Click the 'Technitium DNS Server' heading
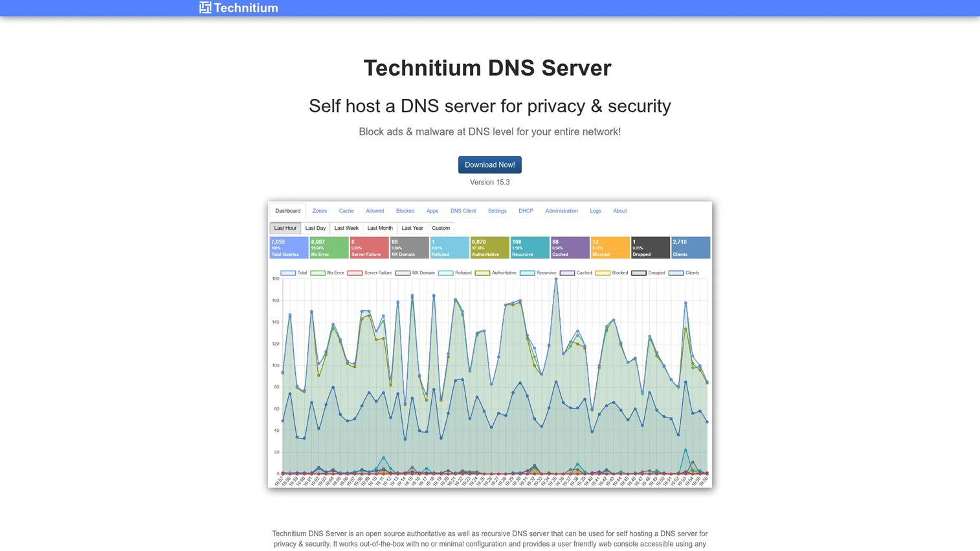 pos(487,67)
